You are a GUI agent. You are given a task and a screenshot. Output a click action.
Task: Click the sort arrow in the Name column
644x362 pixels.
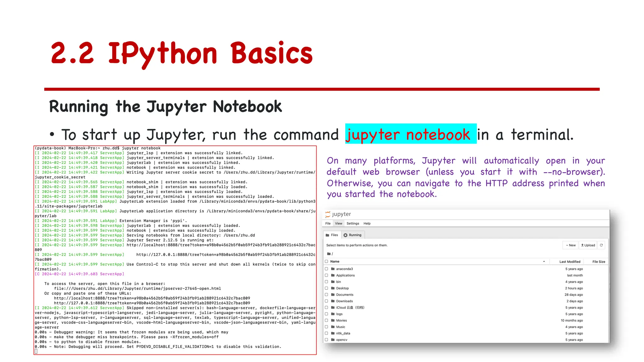pyautogui.click(x=544, y=261)
